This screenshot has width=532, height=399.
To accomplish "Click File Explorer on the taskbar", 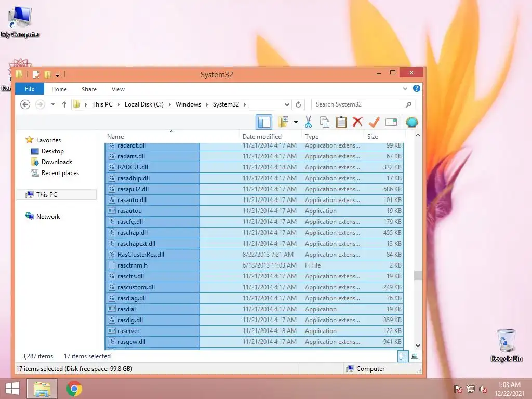I will [42, 389].
